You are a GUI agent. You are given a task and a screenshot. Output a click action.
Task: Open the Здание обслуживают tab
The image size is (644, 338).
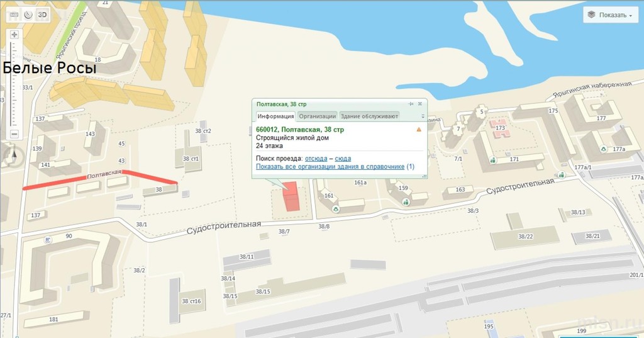point(369,116)
